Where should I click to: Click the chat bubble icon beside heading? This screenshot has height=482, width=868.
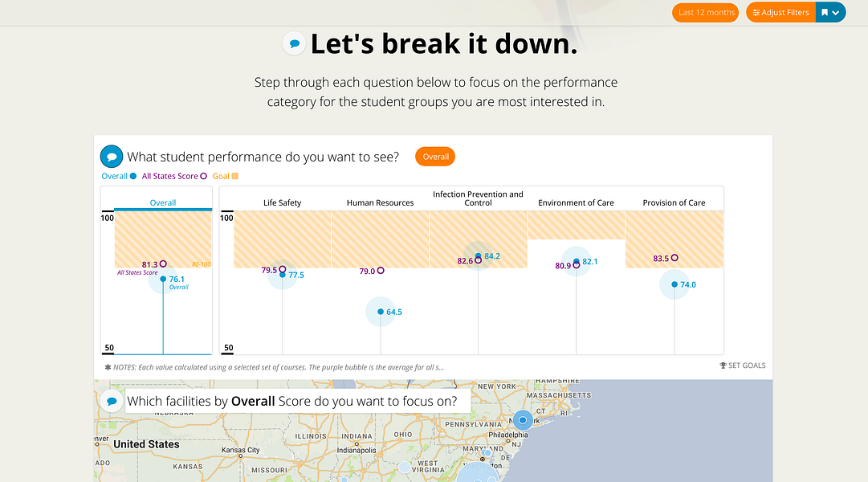point(295,43)
